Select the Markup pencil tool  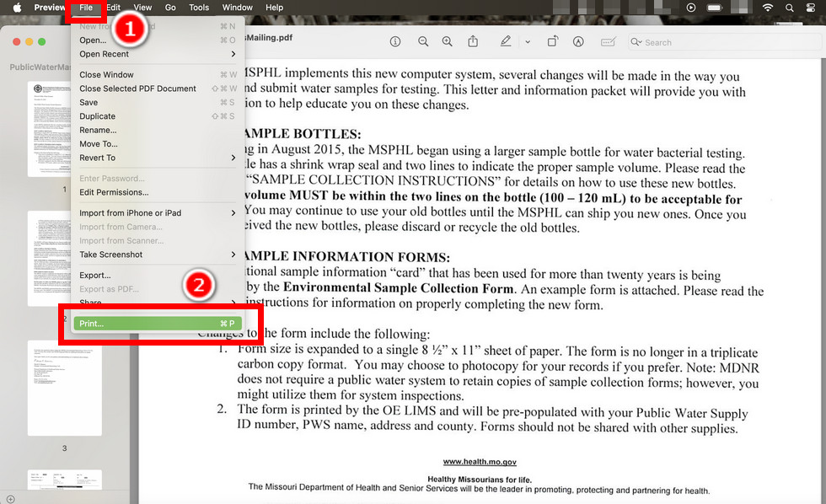pos(506,41)
